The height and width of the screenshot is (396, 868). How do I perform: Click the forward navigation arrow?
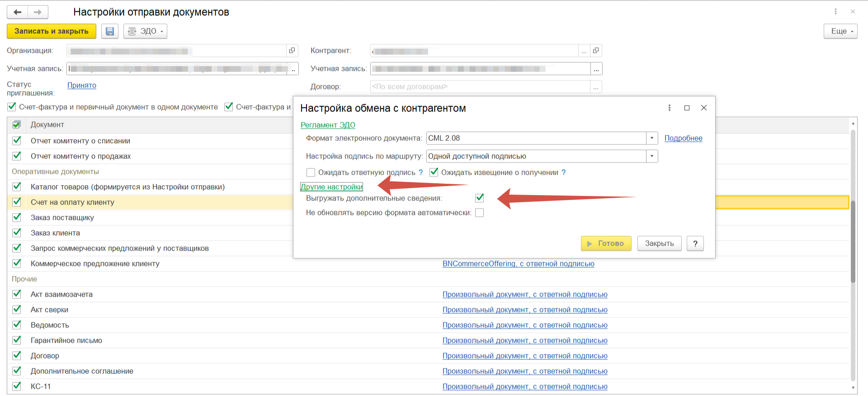pyautogui.click(x=38, y=12)
